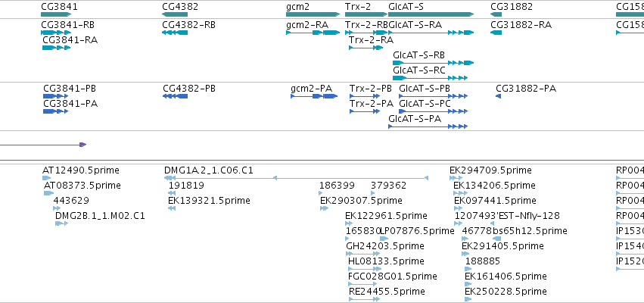This screenshot has width=644, height=303.
Task: Select EST RE24455.5prime
Action: click(x=387, y=292)
